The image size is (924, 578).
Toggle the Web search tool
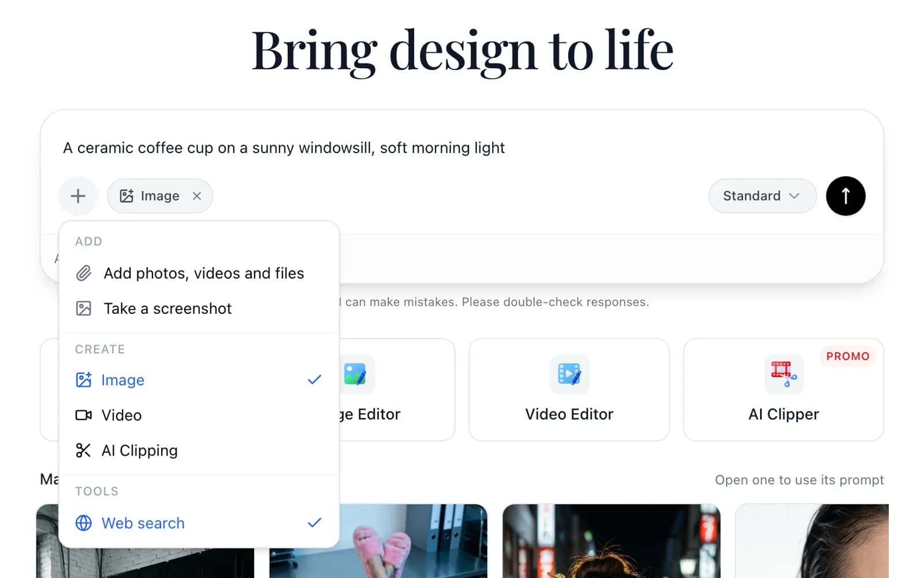click(199, 523)
